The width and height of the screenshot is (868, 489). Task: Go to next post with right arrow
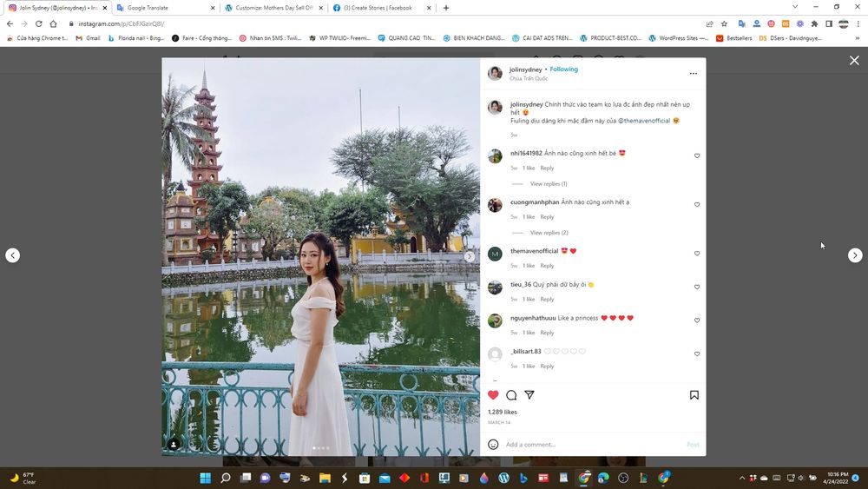coord(855,255)
